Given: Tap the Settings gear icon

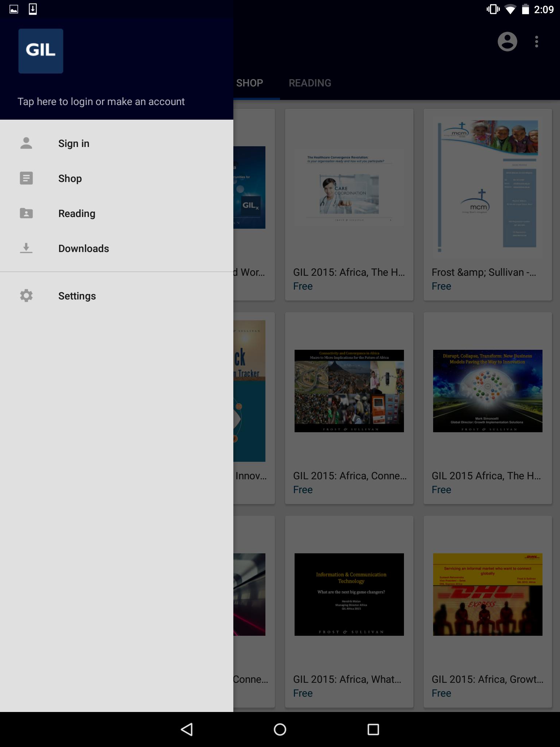Looking at the screenshot, I should click(x=26, y=296).
